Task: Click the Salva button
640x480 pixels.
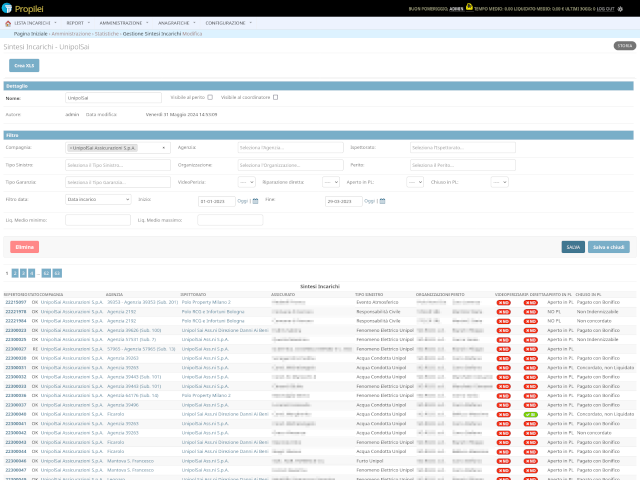Action: point(573,247)
